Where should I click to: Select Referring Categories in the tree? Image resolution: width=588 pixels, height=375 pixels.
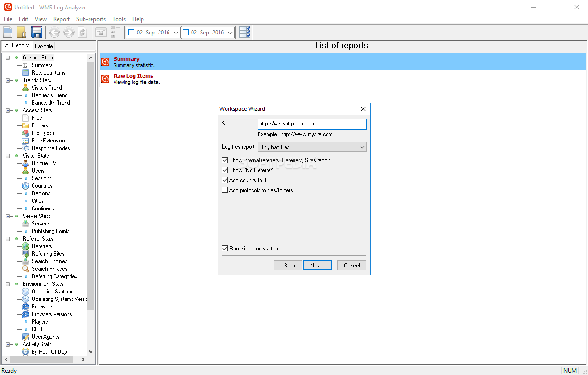pos(54,276)
